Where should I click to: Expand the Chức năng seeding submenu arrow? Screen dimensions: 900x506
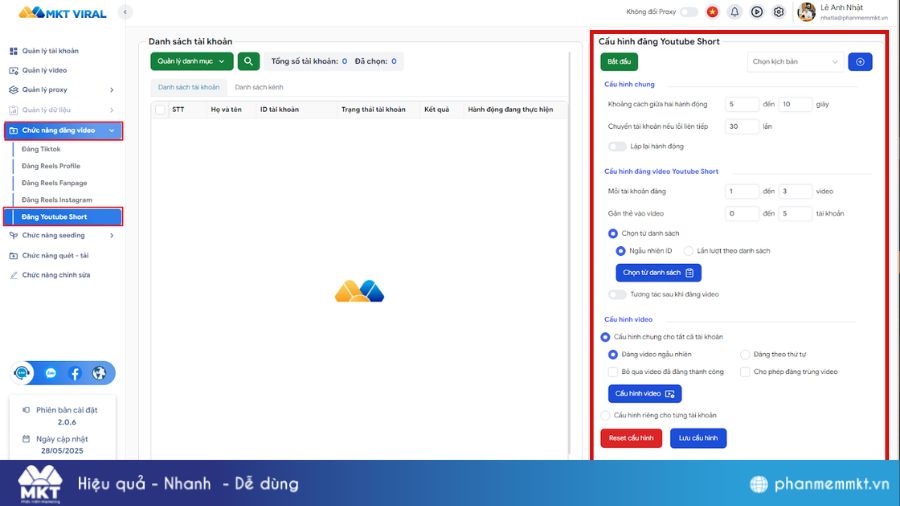(111, 236)
